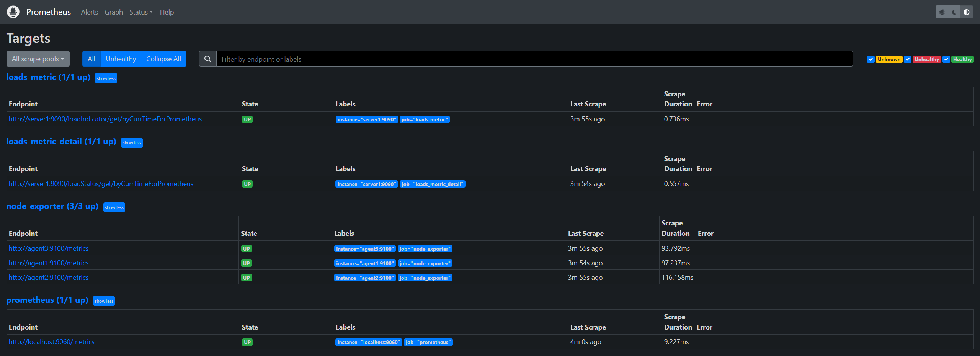Click the instance="agent2:9100" label badge
This screenshot has width=980, height=356.
[365, 278]
